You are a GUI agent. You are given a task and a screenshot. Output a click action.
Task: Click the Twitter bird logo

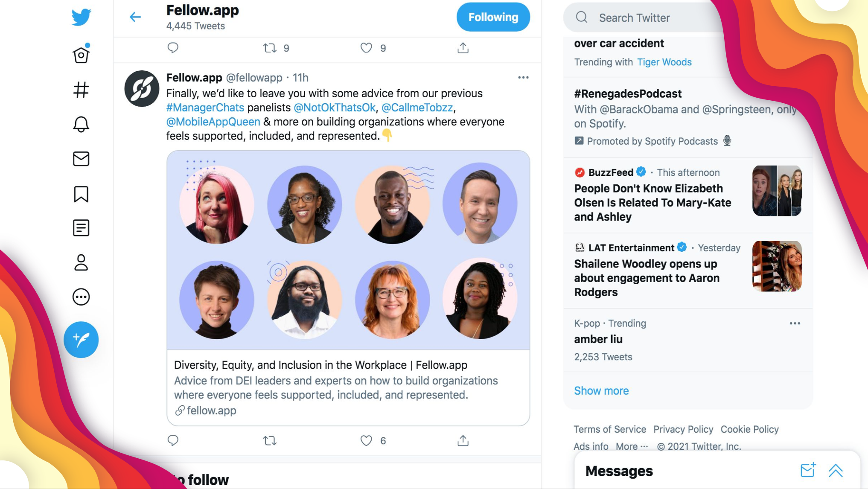pos(81,17)
